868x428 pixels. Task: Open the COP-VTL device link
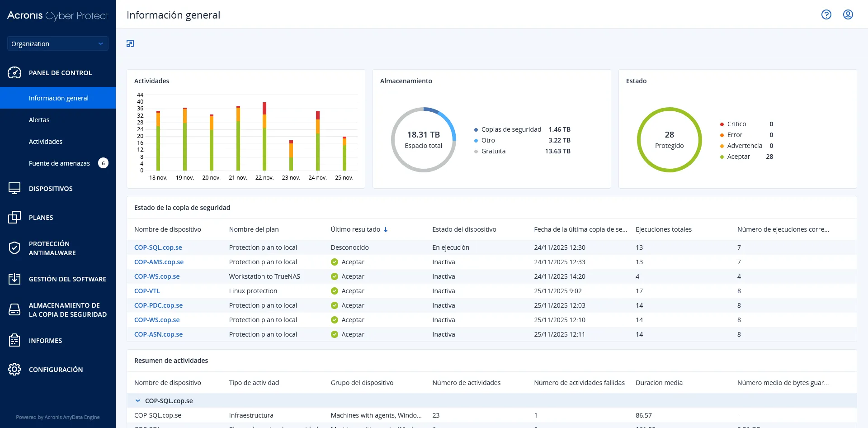[x=147, y=291]
